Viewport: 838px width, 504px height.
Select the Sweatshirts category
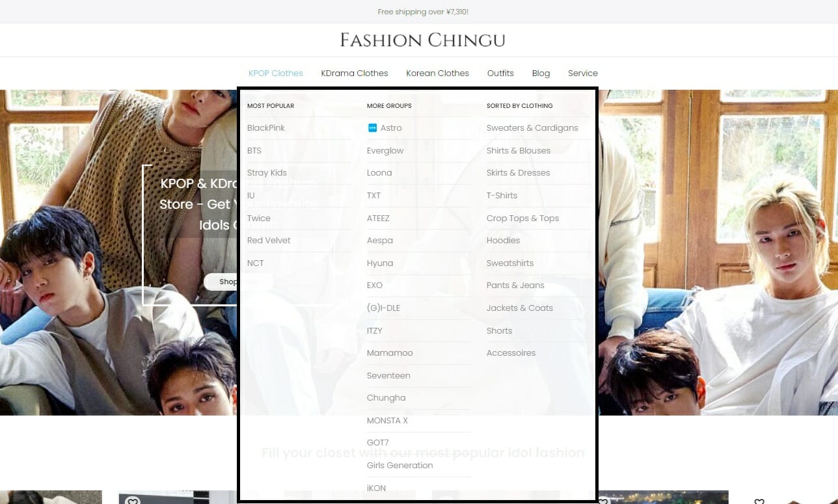pos(510,263)
